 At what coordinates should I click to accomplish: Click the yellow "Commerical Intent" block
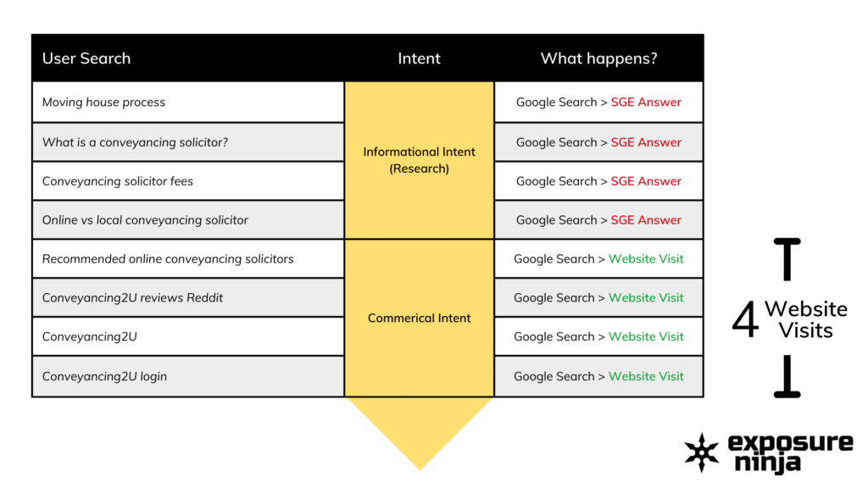click(x=420, y=319)
